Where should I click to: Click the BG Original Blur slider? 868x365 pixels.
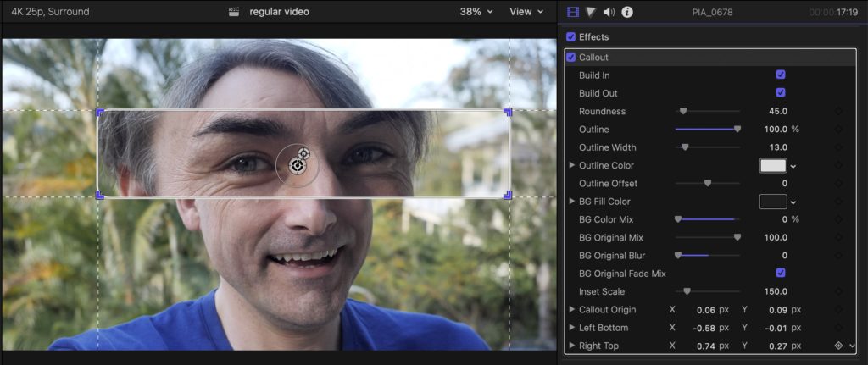coord(708,256)
